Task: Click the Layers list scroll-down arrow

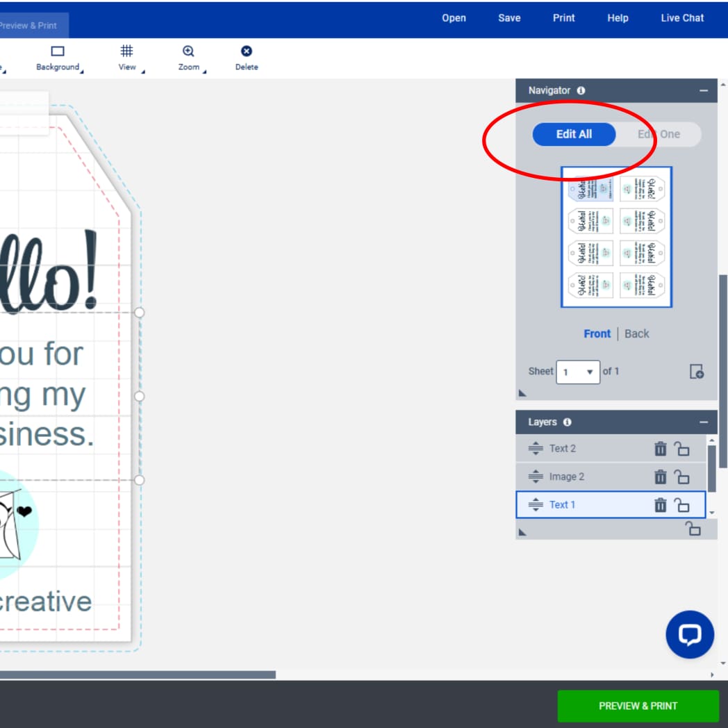Action: [712, 513]
